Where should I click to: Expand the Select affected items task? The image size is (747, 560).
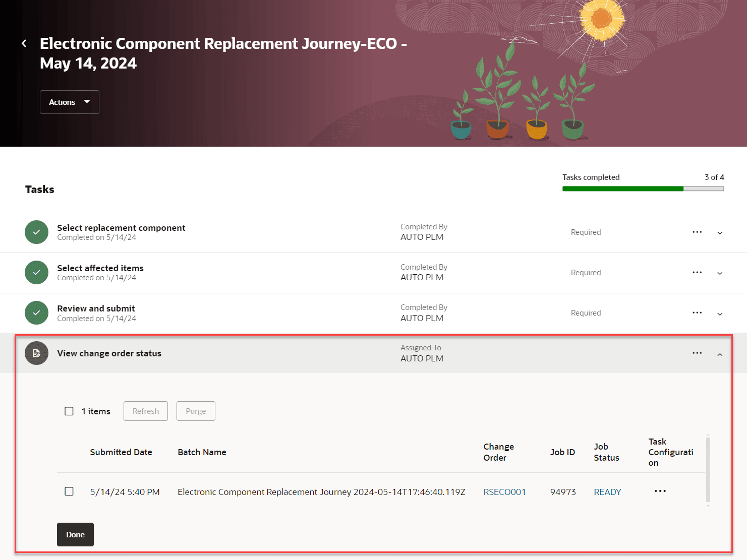(x=720, y=273)
